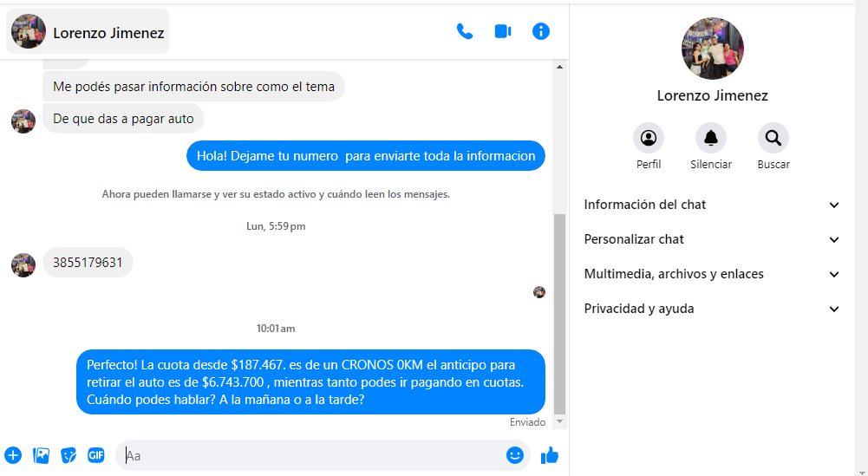Click Lorenzo Jimenez name in chat header
868x476 pixels.
pyautogui.click(x=108, y=33)
